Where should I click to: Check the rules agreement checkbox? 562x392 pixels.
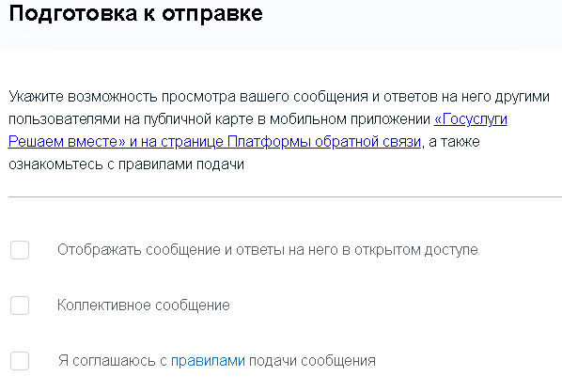[x=20, y=361]
